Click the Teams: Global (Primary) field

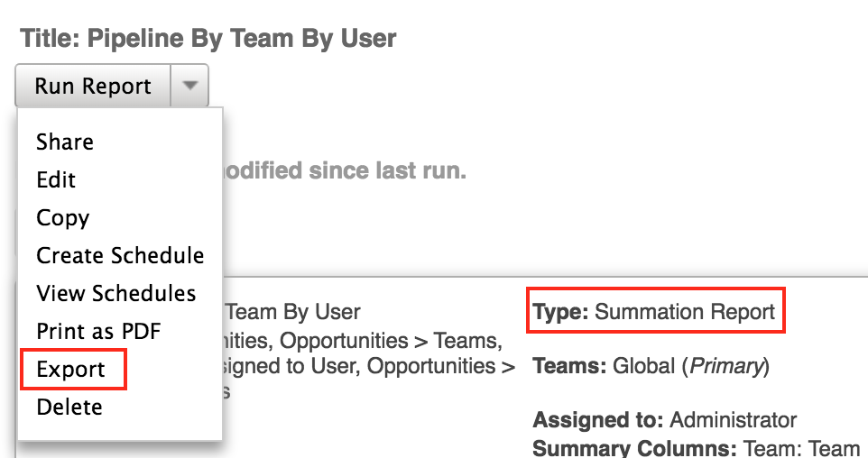(x=651, y=366)
